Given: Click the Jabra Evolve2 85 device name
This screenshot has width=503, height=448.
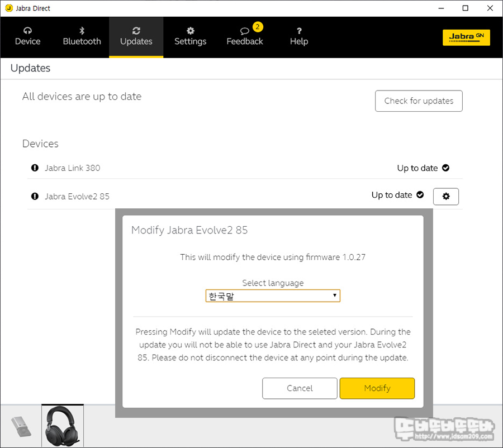Looking at the screenshot, I should 77,196.
